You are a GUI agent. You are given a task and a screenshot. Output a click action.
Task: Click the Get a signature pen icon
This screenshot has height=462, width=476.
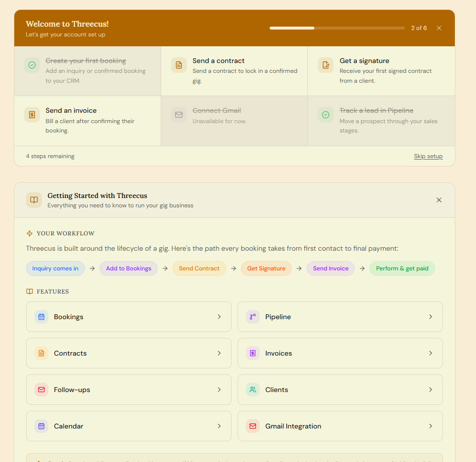coord(326,65)
